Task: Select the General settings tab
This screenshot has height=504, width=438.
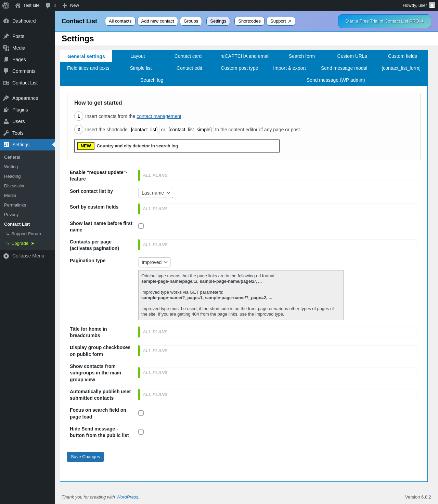Action: click(x=86, y=56)
